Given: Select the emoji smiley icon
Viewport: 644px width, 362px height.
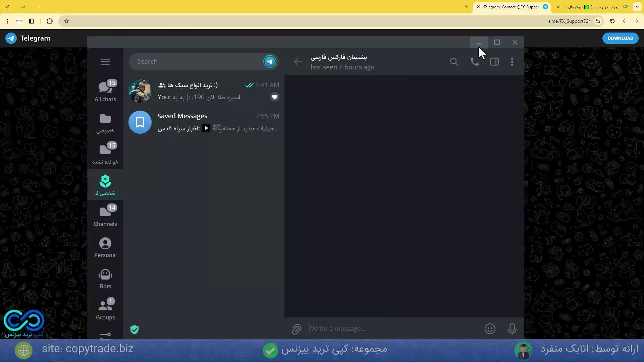Looking at the screenshot, I should pyautogui.click(x=490, y=329).
